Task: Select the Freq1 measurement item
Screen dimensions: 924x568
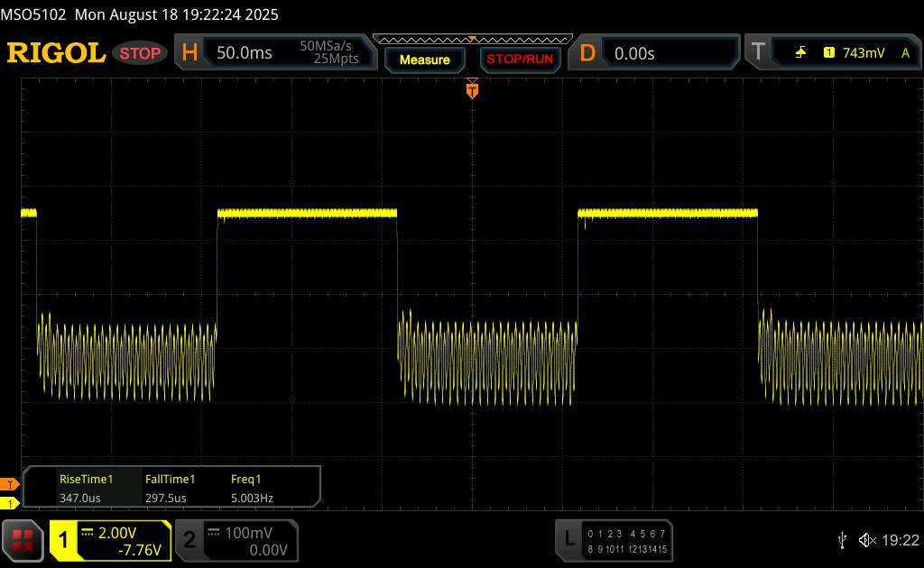Action: (x=252, y=489)
